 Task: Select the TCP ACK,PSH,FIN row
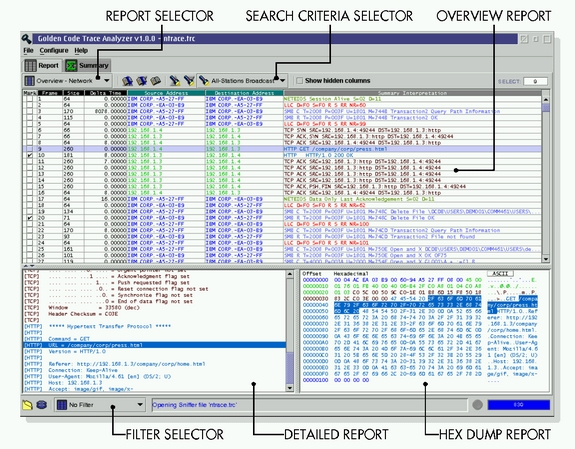282,186
